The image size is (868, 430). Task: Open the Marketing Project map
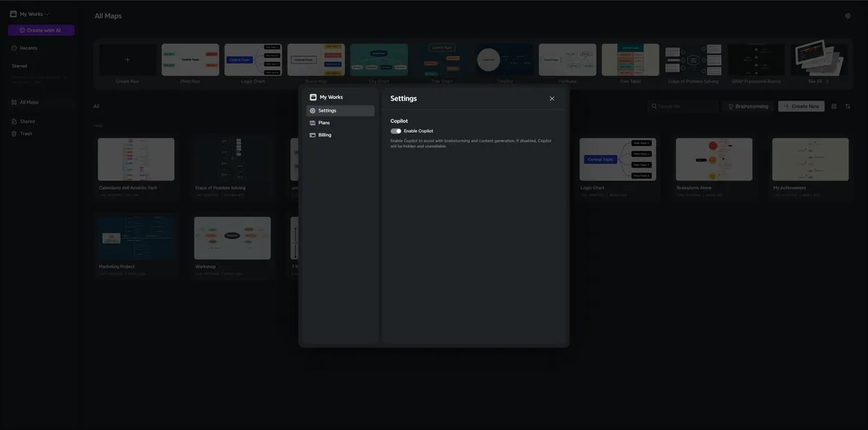point(136,246)
